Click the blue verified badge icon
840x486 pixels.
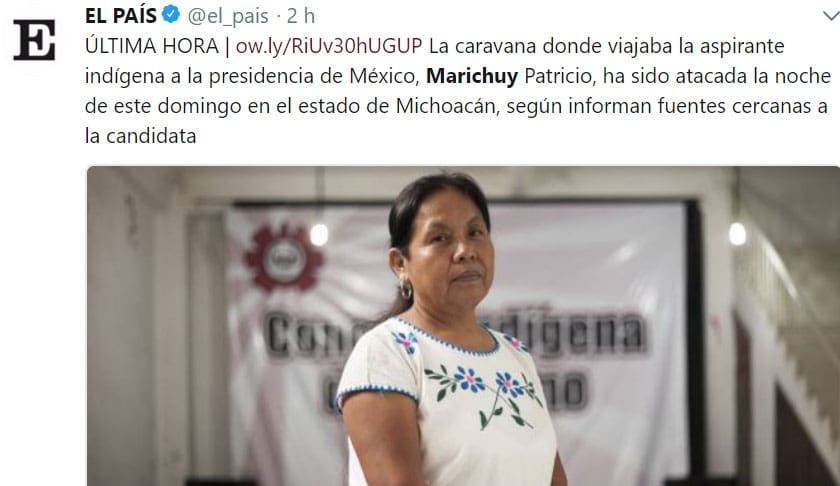point(171,14)
